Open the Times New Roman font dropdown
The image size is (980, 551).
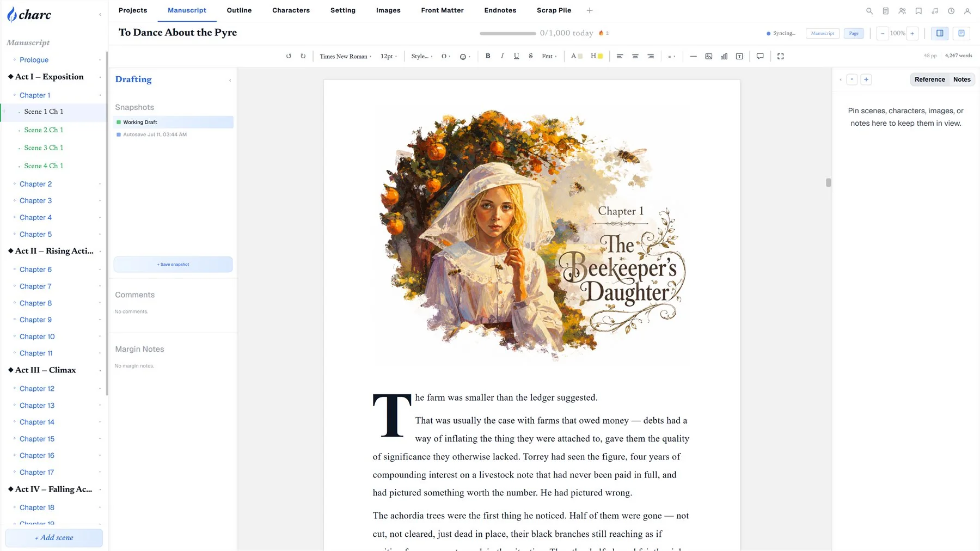(346, 56)
